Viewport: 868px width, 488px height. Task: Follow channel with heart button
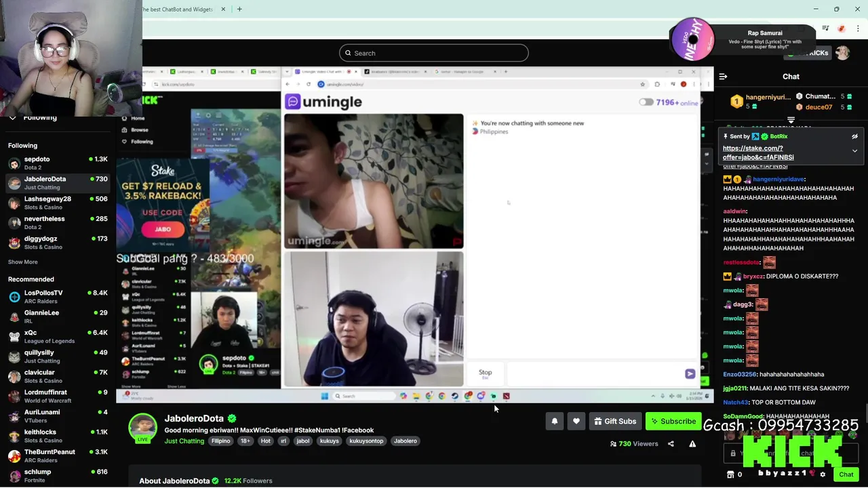pos(576,422)
